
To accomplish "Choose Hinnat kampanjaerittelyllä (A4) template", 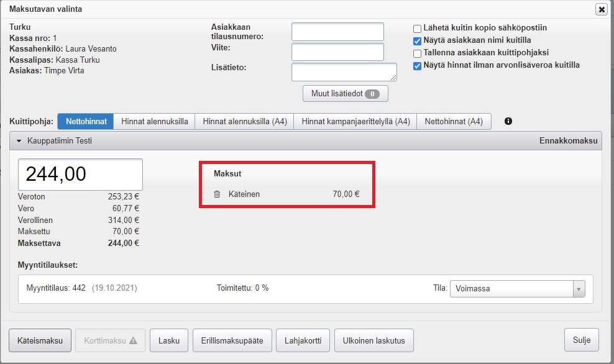I will click(355, 122).
